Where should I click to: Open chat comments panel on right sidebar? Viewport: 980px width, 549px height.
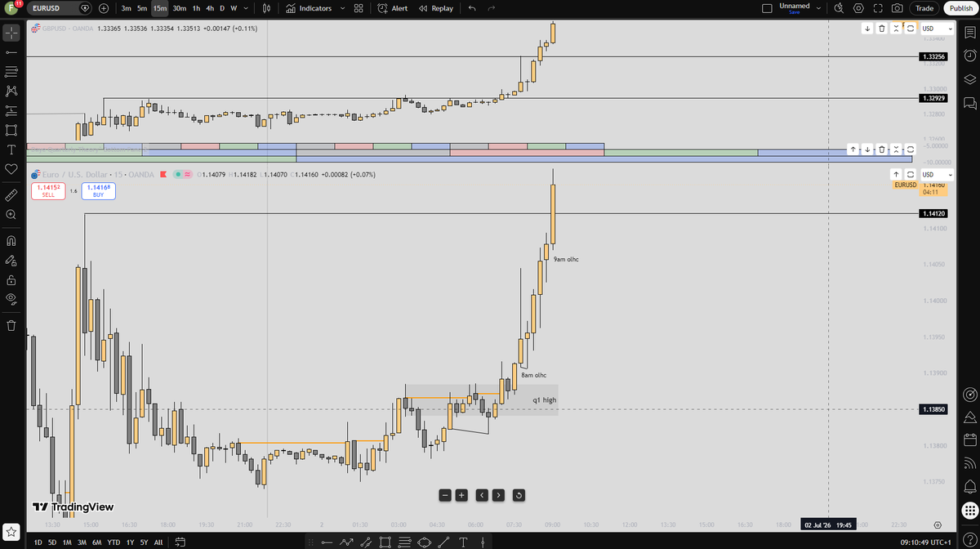coord(969,104)
